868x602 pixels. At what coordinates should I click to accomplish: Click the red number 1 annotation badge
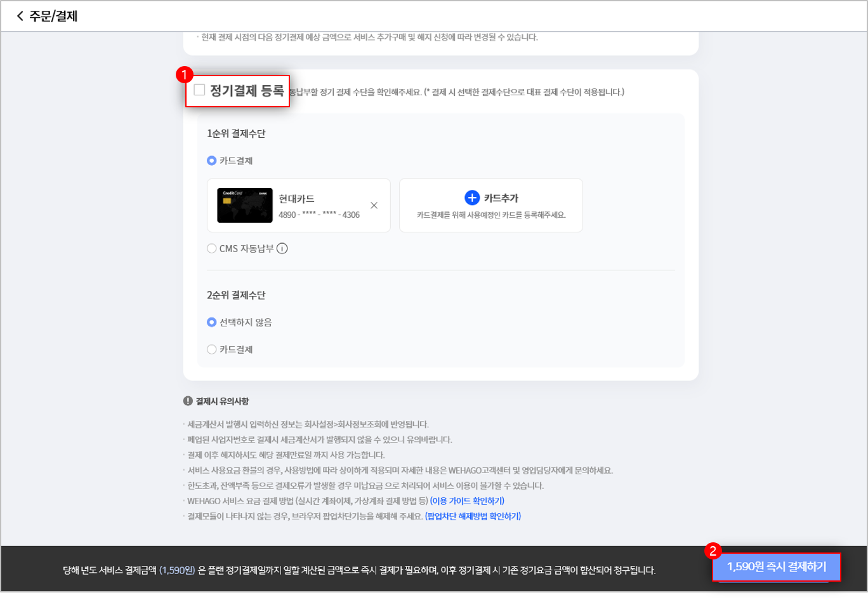pos(184,75)
